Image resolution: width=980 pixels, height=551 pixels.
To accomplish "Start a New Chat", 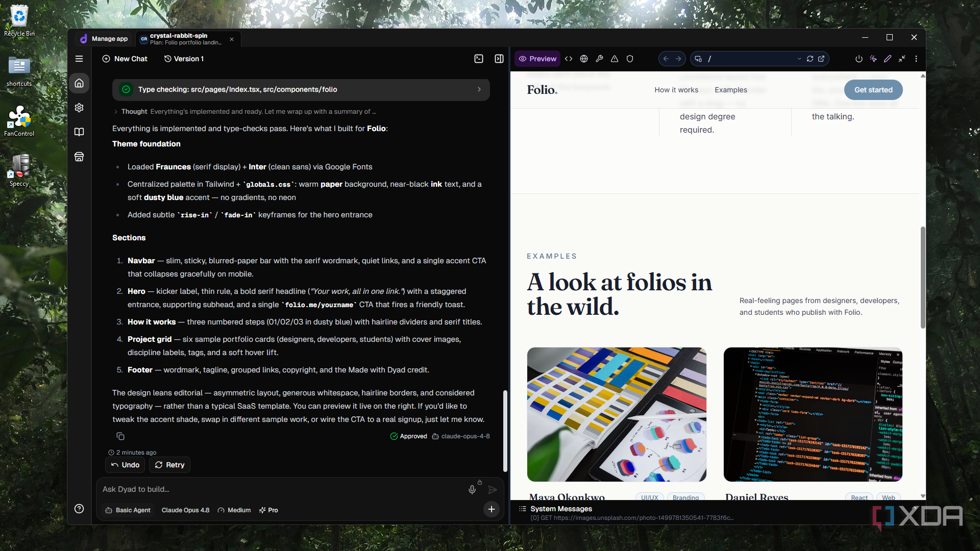I will (125, 59).
